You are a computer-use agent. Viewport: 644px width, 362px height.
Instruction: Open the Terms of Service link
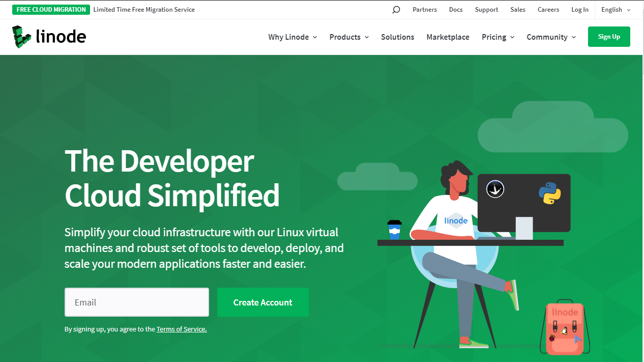click(182, 329)
